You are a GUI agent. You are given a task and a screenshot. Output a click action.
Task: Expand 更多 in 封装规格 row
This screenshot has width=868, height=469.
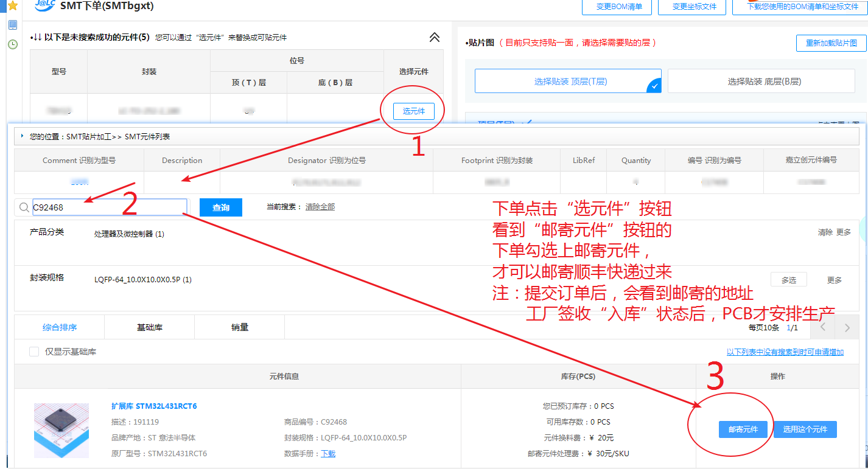coord(834,280)
